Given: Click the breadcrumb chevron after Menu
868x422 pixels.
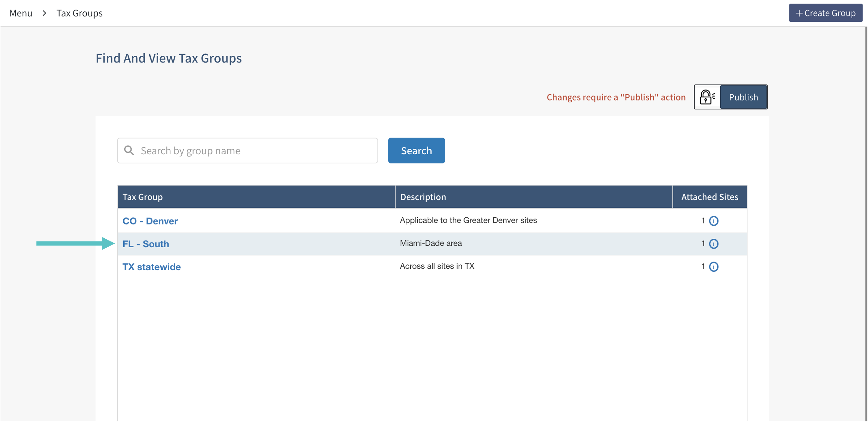Looking at the screenshot, I should pos(44,13).
